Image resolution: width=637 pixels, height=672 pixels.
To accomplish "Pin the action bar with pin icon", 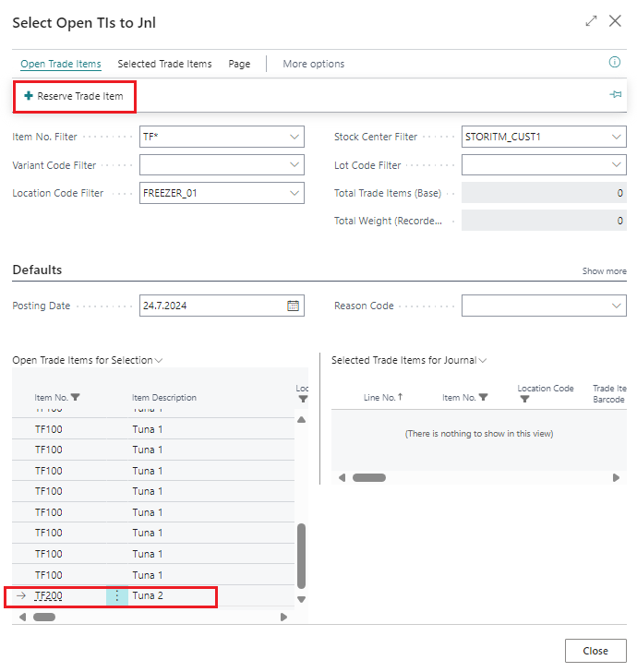I will pos(616,95).
